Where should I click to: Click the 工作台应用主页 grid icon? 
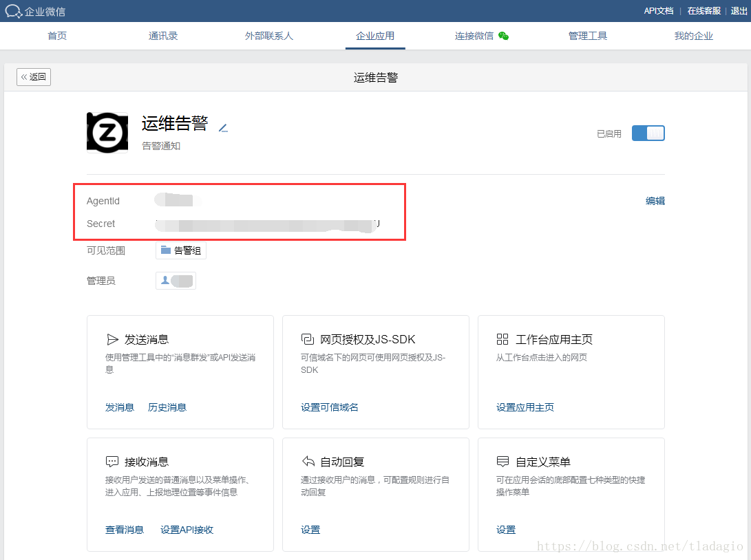coord(503,339)
